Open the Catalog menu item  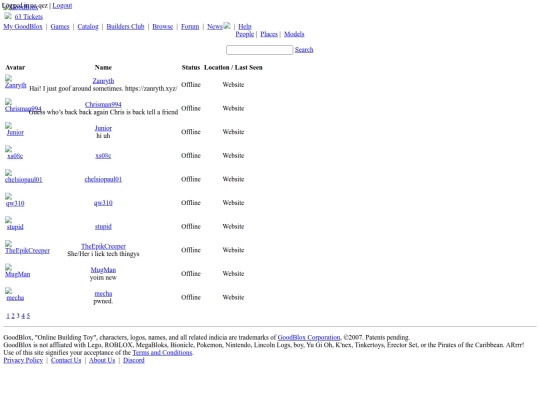click(x=88, y=27)
